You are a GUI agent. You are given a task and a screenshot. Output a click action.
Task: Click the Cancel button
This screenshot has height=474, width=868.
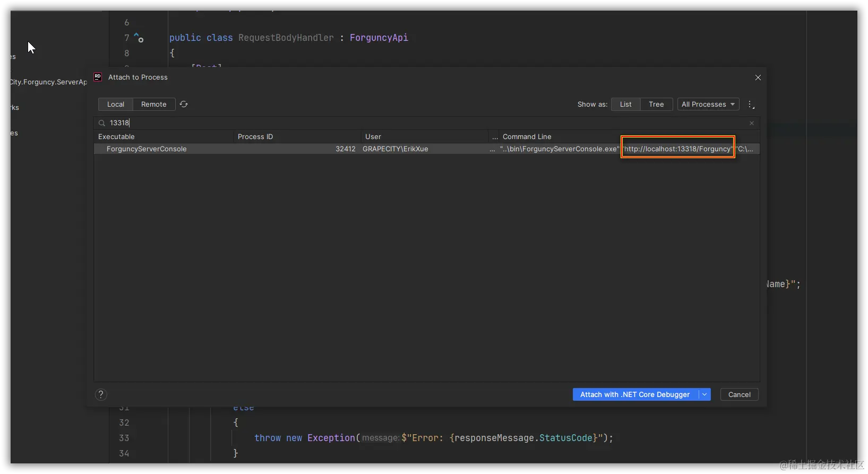coord(739,394)
